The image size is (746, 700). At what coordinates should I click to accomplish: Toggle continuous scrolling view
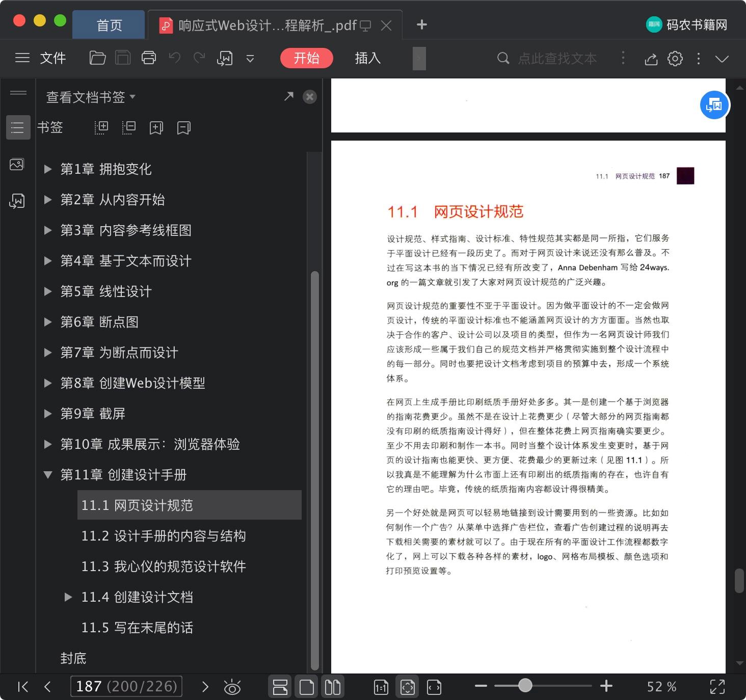coord(280,687)
